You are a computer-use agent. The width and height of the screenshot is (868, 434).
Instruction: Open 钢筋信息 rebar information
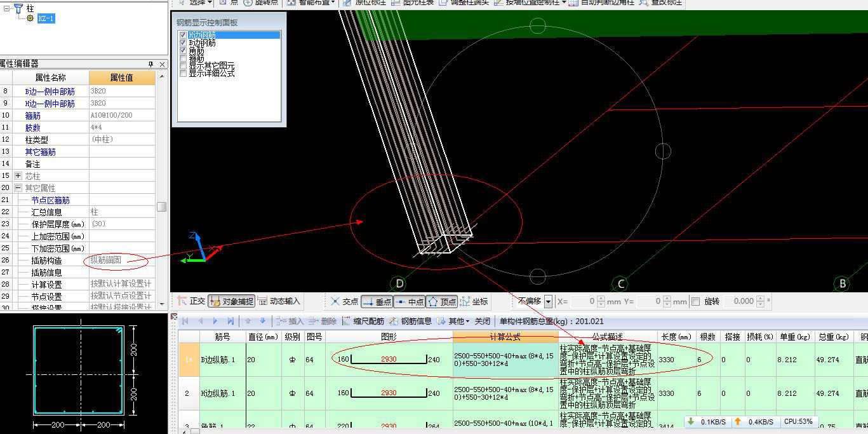pos(410,321)
